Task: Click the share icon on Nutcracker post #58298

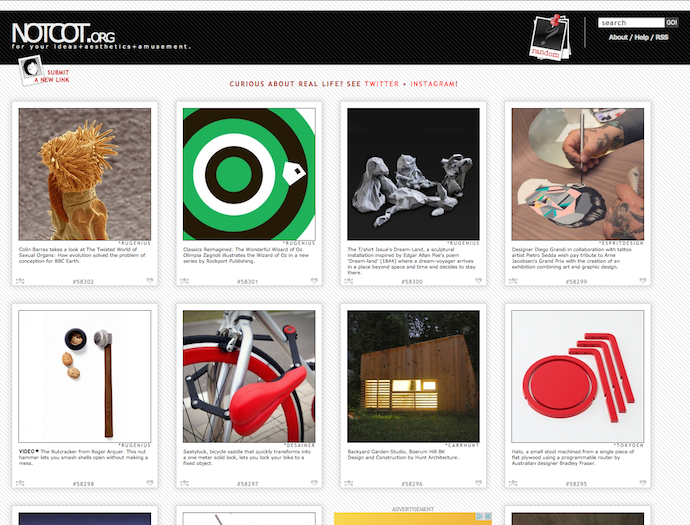Action: tap(20, 483)
